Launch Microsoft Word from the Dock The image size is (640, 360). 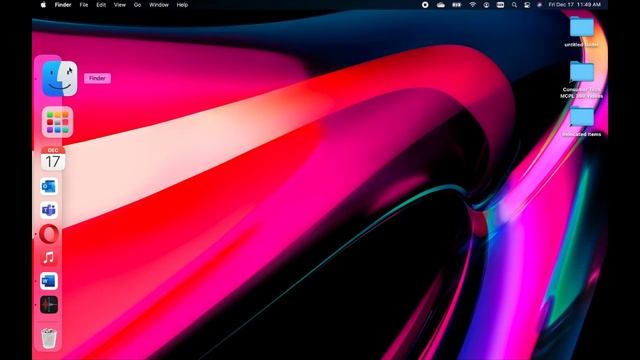coord(49,281)
